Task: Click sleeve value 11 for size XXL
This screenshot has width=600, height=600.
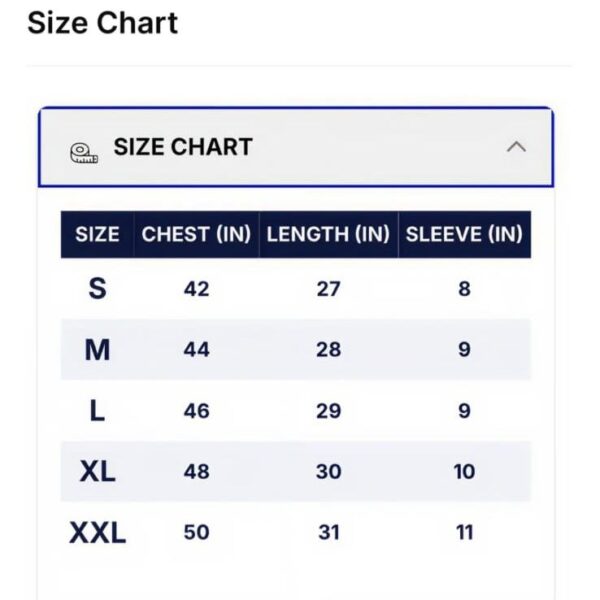Action: (x=465, y=532)
